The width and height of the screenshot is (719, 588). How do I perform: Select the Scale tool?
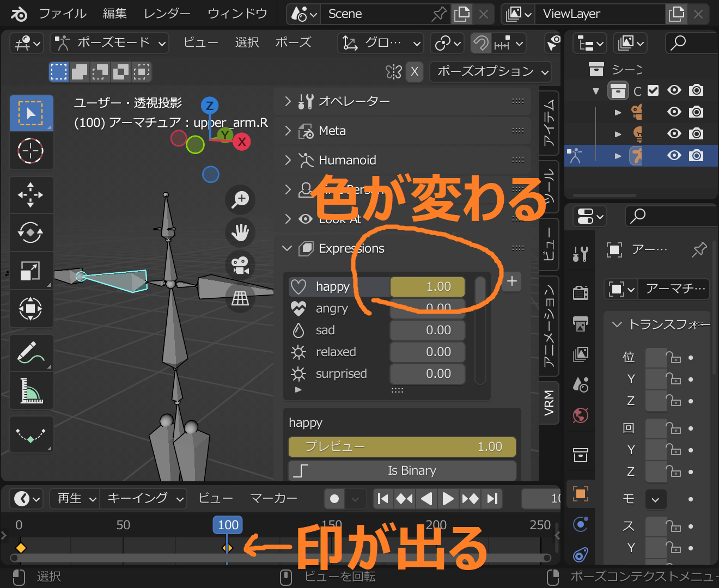tap(31, 271)
